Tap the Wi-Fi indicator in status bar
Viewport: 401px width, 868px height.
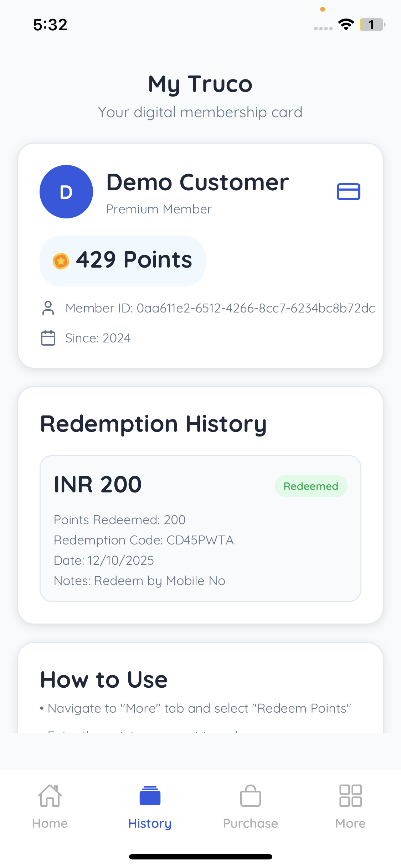[345, 24]
